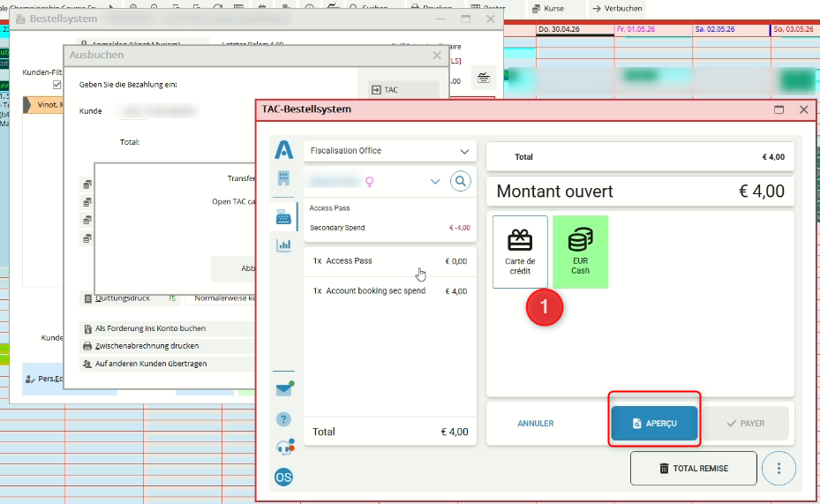820x504 pixels.
Task: Search for a customer with magnifier icon
Action: click(x=461, y=182)
